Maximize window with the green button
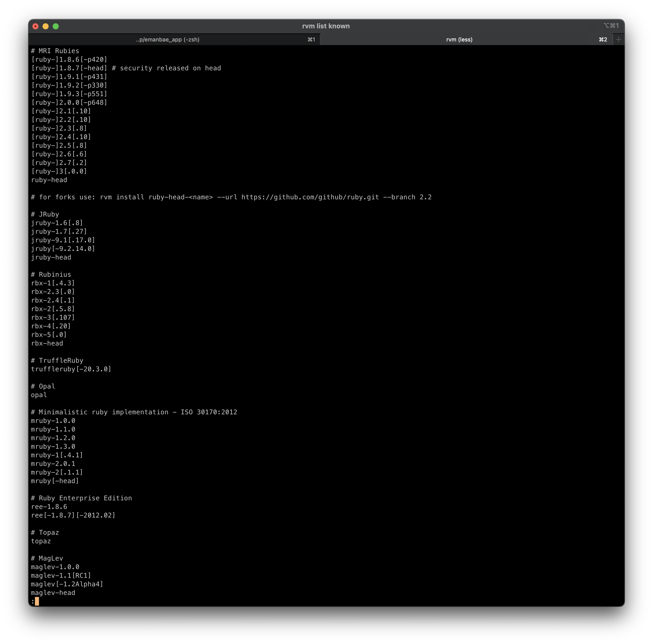This screenshot has height=644, width=653. coord(56,26)
